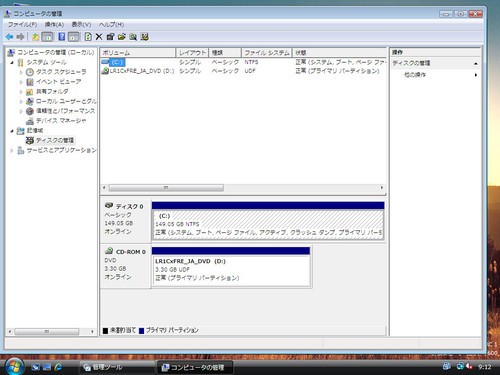Click show desktop quick launch icon

[x=36, y=367]
